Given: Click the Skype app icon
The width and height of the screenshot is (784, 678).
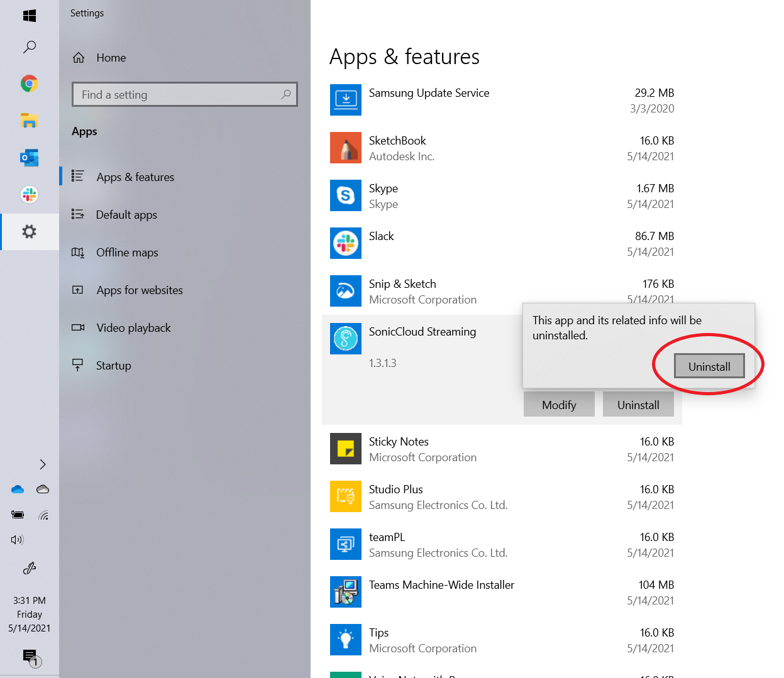Looking at the screenshot, I should 345,195.
